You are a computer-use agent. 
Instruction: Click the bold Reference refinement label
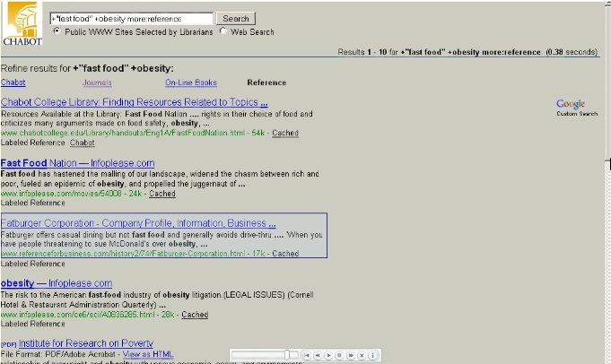[267, 82]
